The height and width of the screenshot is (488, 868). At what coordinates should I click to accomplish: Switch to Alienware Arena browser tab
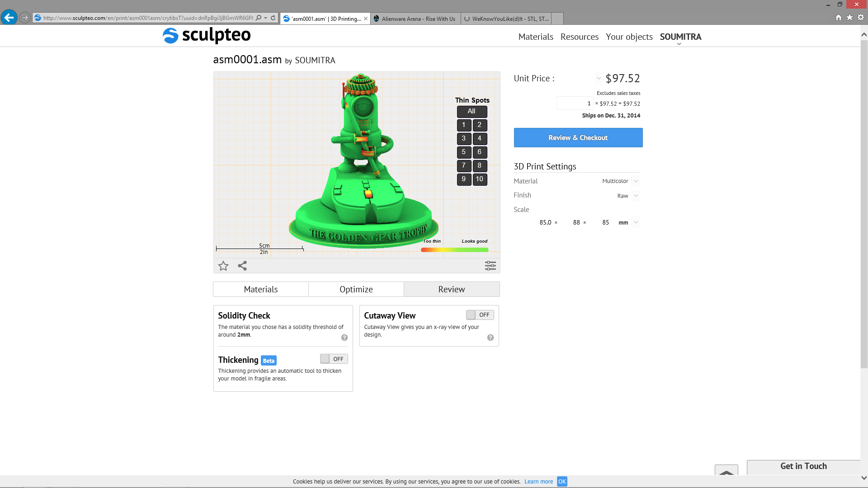click(415, 19)
